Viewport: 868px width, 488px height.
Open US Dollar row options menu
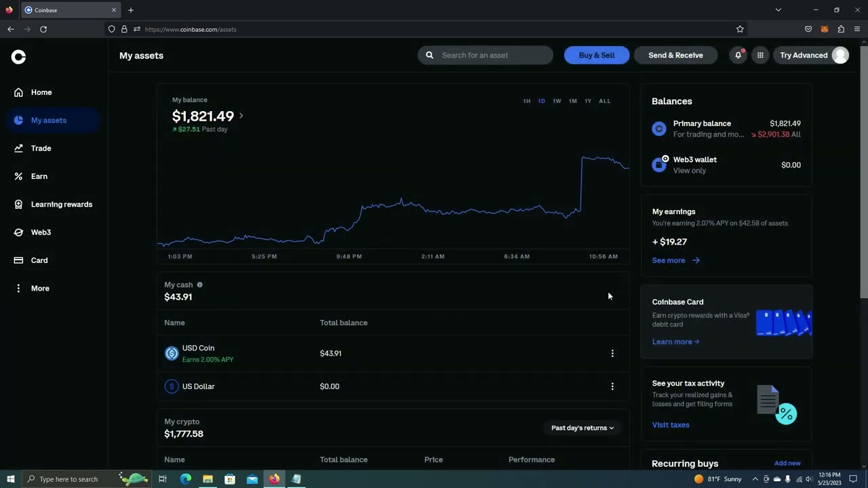point(612,386)
